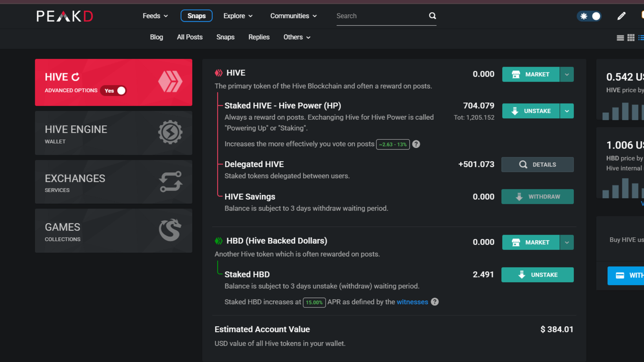Click Unstake for Staked HBD

(x=537, y=275)
